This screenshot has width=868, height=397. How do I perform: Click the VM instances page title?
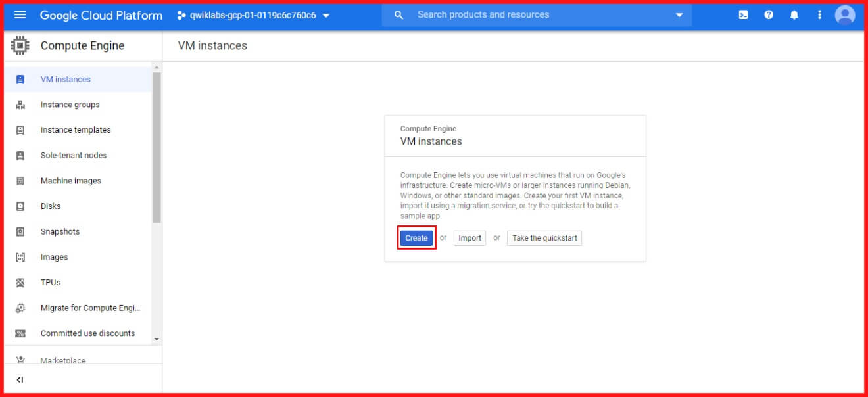[212, 46]
